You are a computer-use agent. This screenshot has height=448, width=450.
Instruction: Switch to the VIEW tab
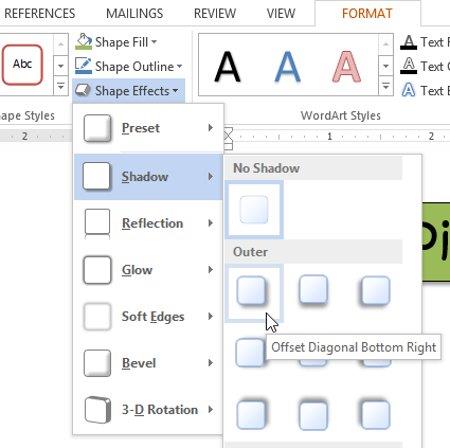(x=281, y=14)
